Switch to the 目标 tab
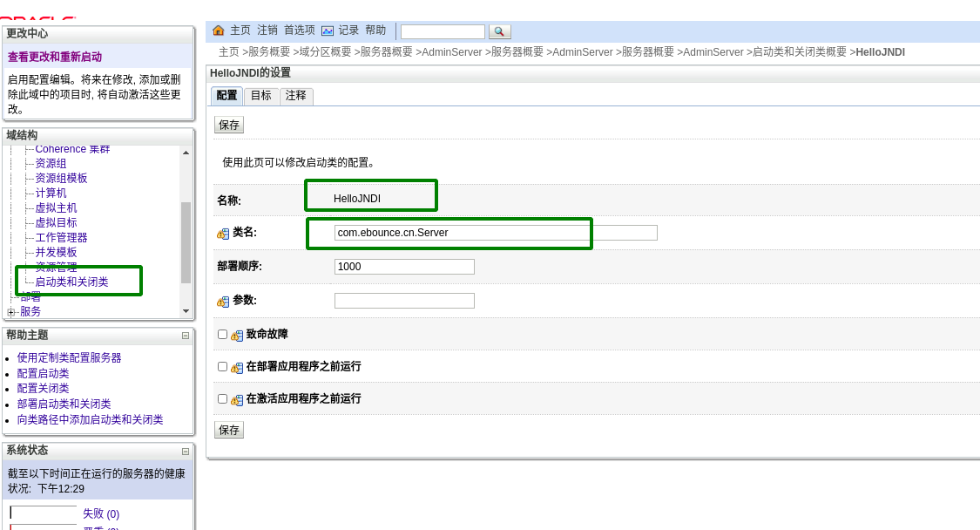 (261, 96)
